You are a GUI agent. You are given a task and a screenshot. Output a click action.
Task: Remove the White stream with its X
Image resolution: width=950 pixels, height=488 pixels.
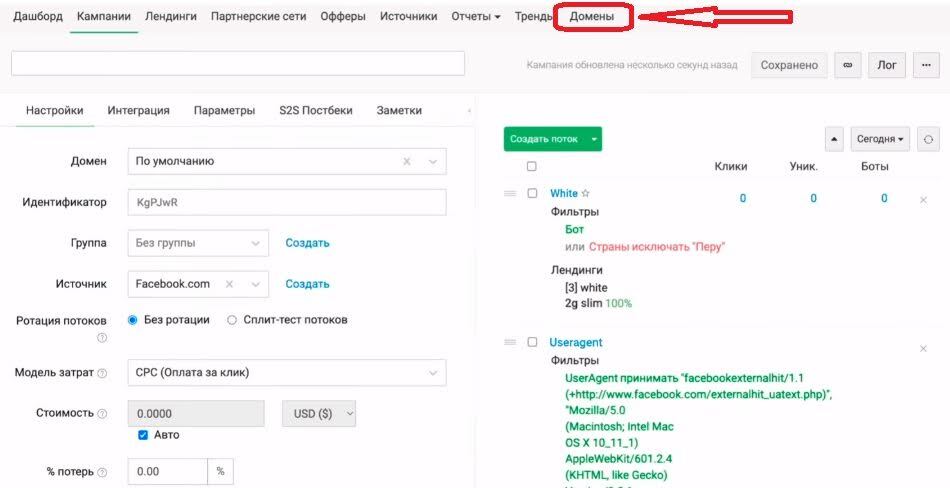click(x=923, y=200)
